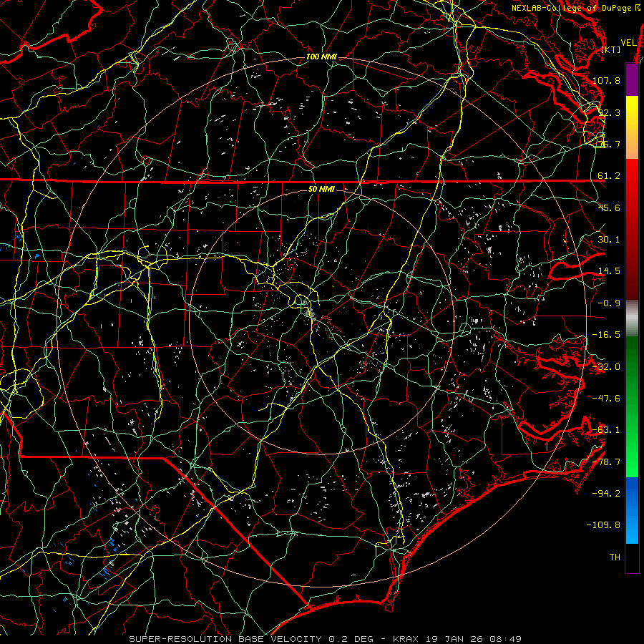Select the 92.3 velocity scale label
Screen dimensions: 644x644
pos(608,112)
